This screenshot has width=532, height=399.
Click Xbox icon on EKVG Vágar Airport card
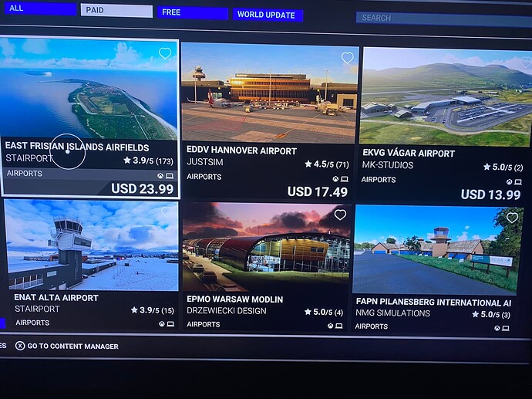pyautogui.click(x=510, y=182)
